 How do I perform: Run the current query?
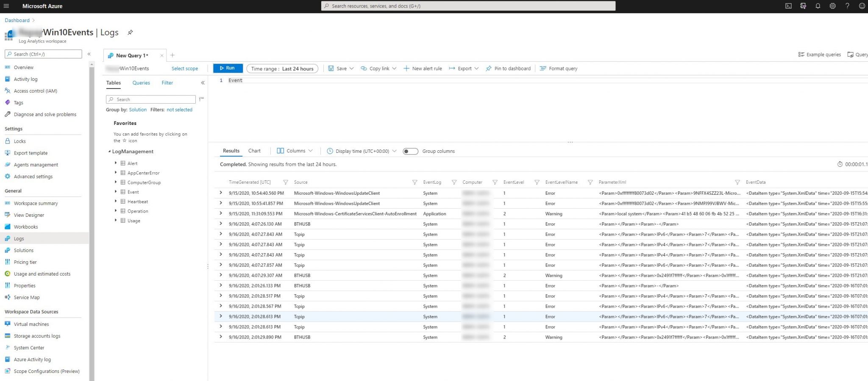228,68
